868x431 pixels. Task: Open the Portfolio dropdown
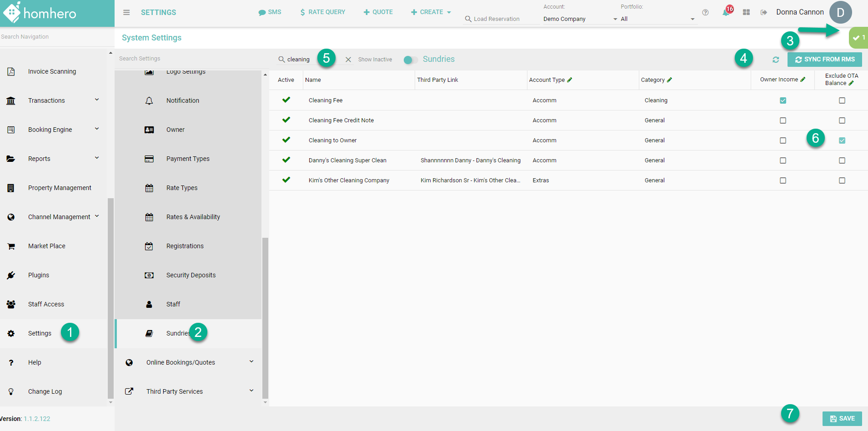[x=657, y=19]
